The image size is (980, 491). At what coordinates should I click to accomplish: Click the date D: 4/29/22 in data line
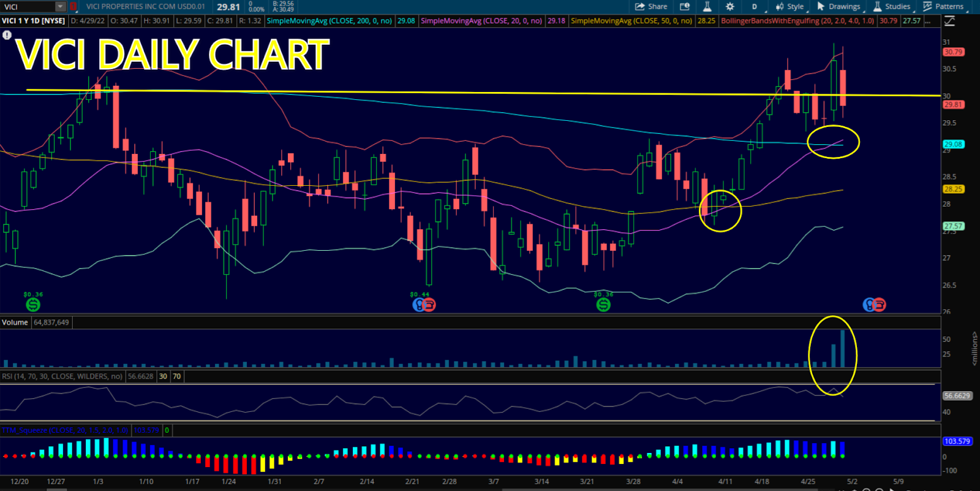tap(88, 21)
